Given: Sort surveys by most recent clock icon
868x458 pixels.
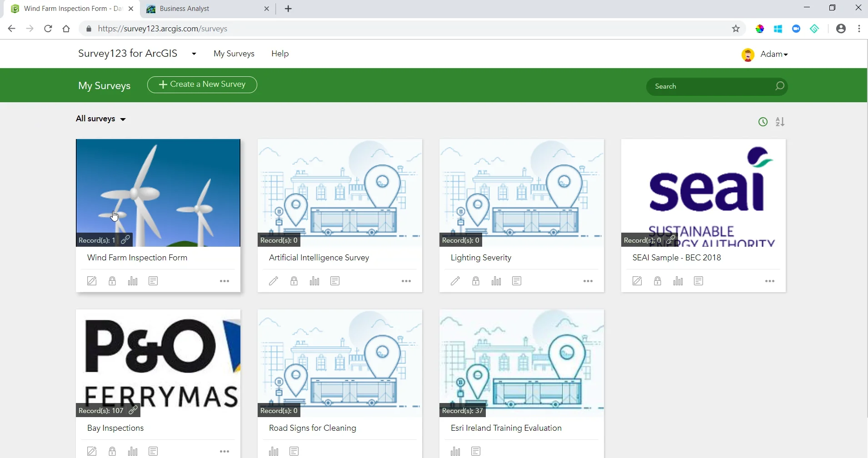Looking at the screenshot, I should pos(763,122).
